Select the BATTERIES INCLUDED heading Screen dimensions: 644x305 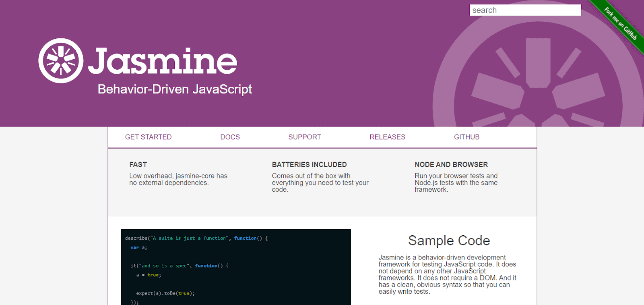(x=309, y=164)
